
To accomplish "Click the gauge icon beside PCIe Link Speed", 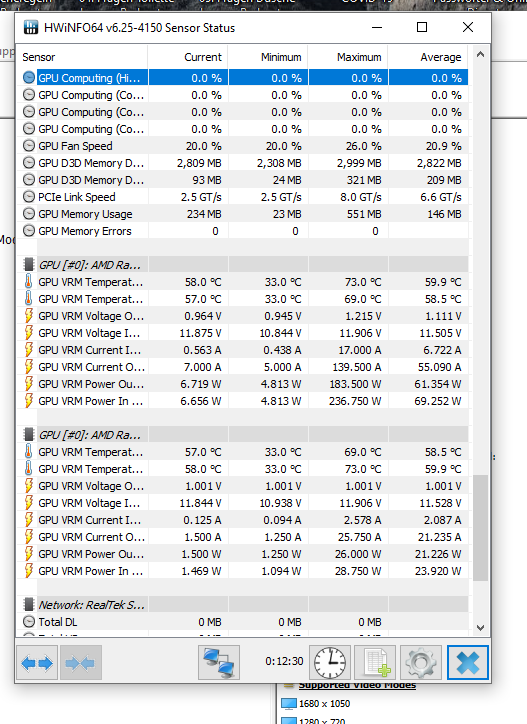I will click(x=29, y=197).
